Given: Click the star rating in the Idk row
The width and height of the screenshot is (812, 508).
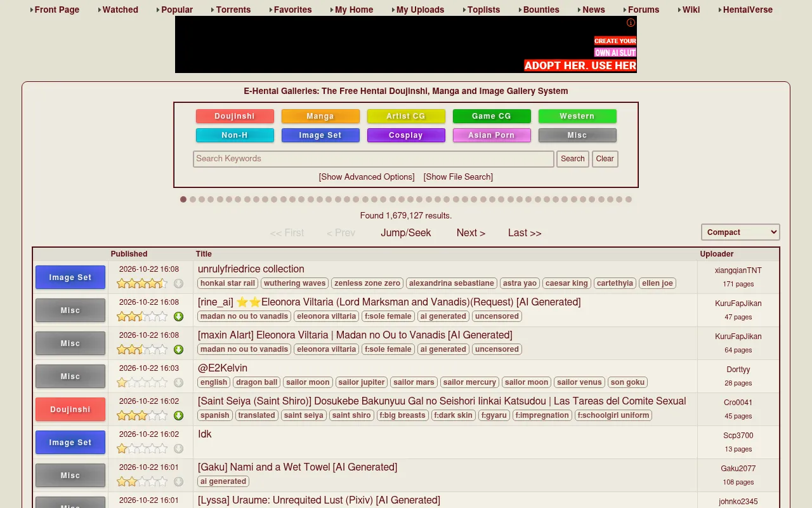Looking at the screenshot, I should click(142, 448).
